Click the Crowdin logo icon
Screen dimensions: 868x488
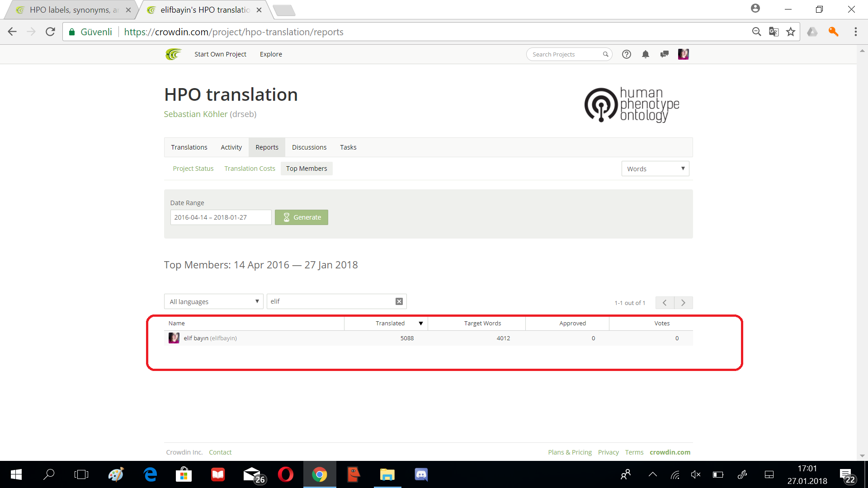[173, 54]
